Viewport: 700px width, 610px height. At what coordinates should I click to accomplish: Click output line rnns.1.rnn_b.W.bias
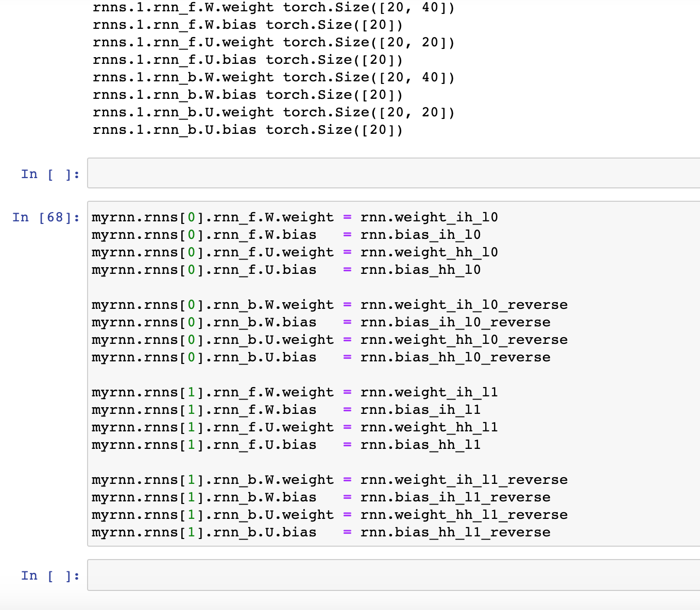[248, 95]
